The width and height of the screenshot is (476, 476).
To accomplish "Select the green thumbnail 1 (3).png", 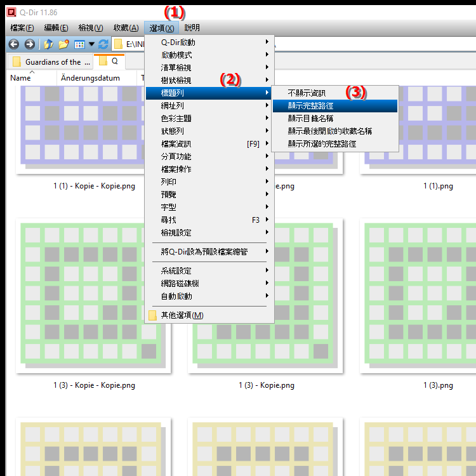I will (x=418, y=296).
